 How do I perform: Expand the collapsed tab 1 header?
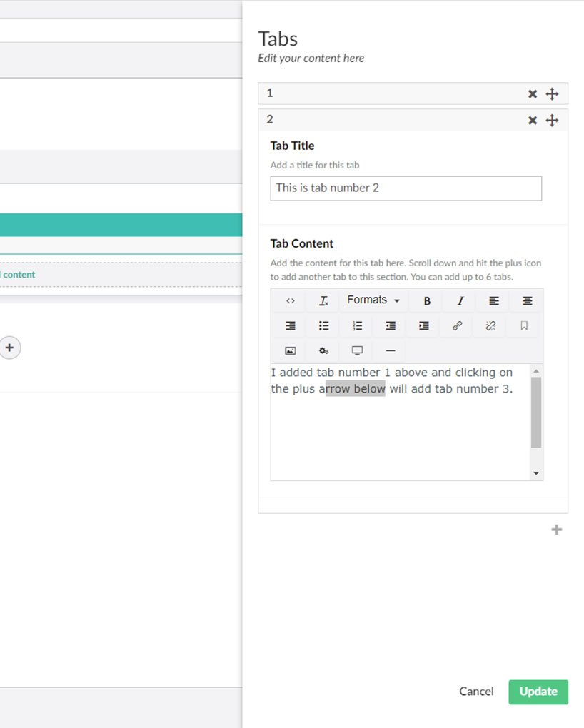[x=413, y=93]
